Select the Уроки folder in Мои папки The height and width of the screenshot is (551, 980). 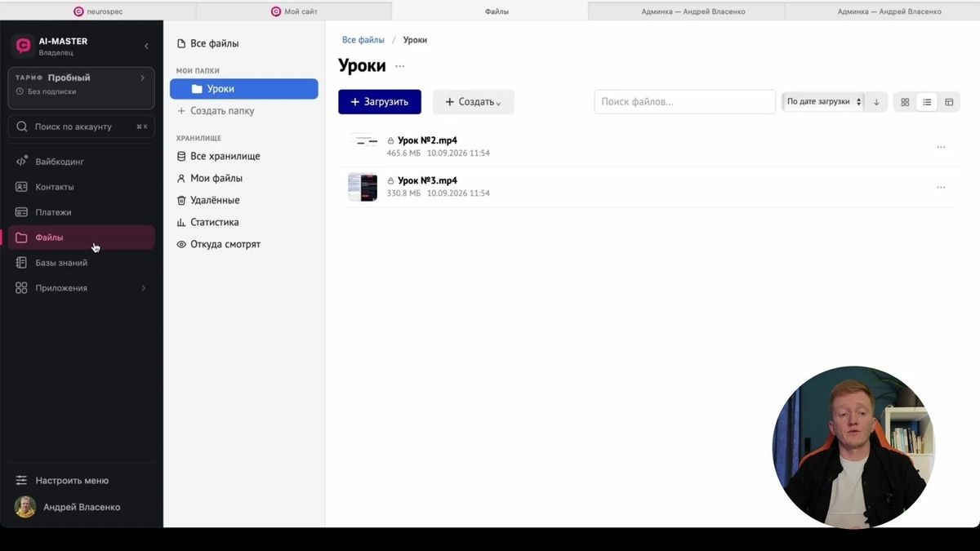click(x=243, y=89)
